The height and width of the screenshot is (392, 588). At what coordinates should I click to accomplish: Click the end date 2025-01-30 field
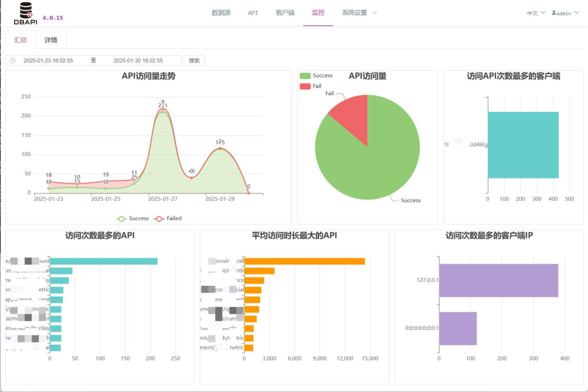pos(138,60)
